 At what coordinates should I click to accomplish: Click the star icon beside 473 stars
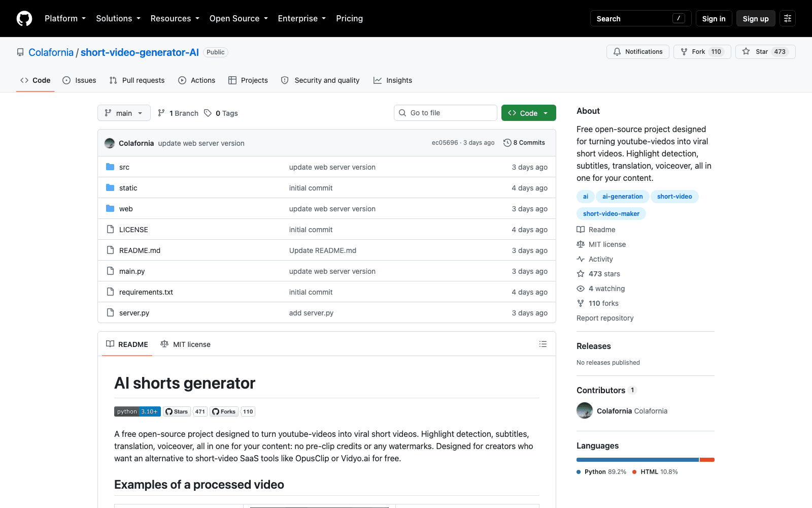[581, 274]
